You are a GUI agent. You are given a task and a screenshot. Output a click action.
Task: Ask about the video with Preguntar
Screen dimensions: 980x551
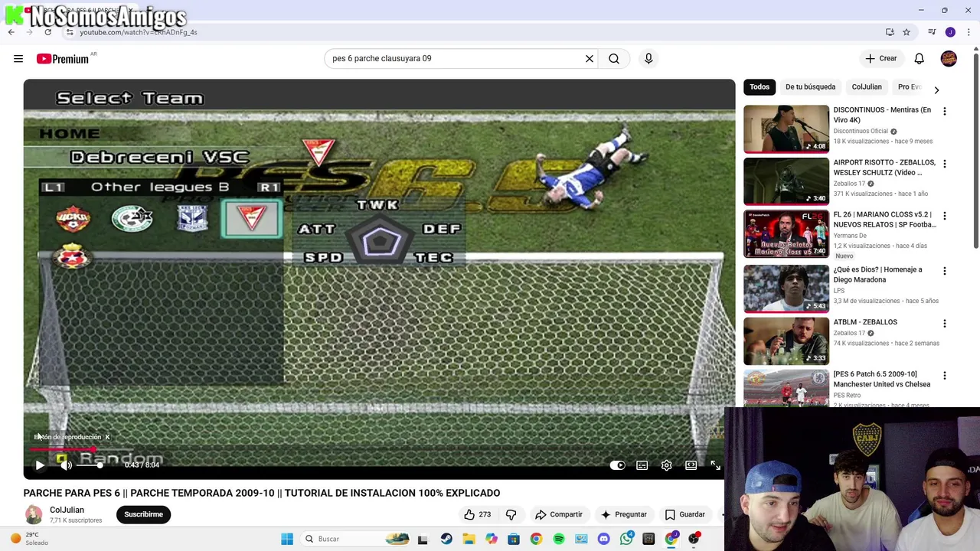click(x=624, y=514)
